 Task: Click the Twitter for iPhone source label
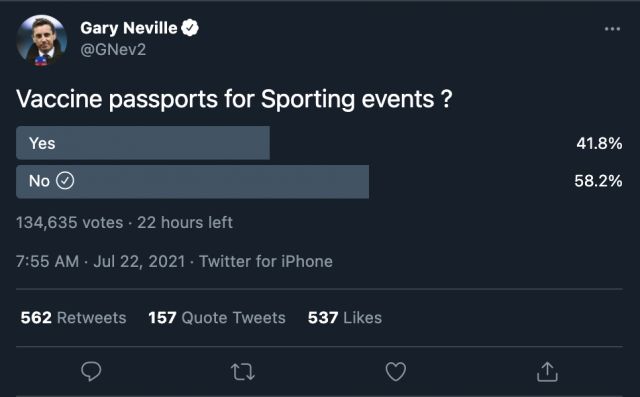[266, 261]
